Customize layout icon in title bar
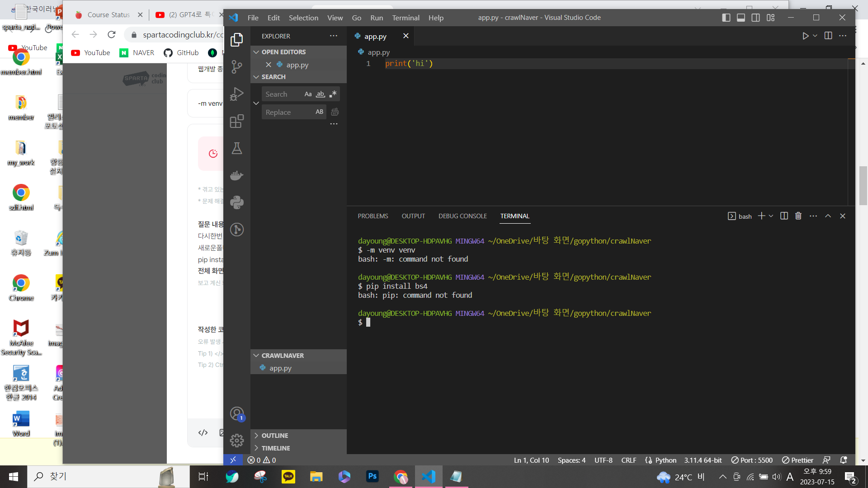This screenshot has width=868, height=488. pyautogui.click(x=771, y=18)
